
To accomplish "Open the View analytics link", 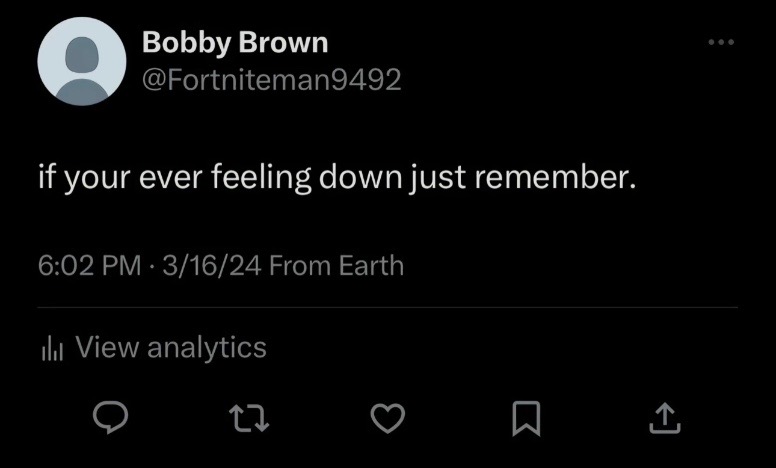I will pos(171,347).
